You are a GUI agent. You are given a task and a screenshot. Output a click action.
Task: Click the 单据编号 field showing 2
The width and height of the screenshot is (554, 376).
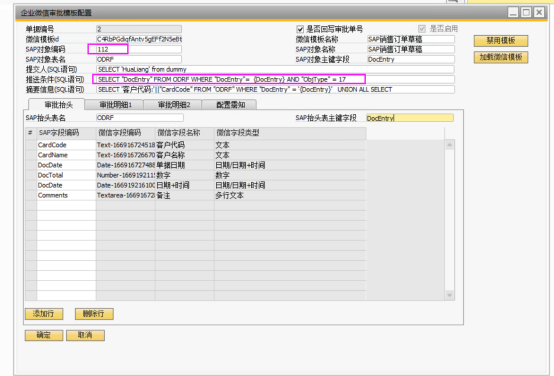(x=139, y=29)
